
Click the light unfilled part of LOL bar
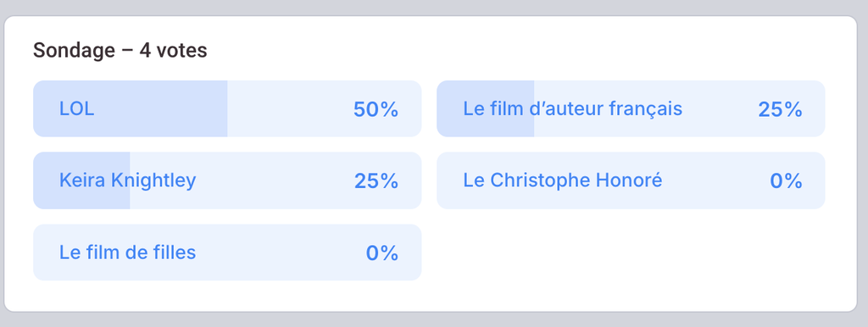[x=325, y=108]
